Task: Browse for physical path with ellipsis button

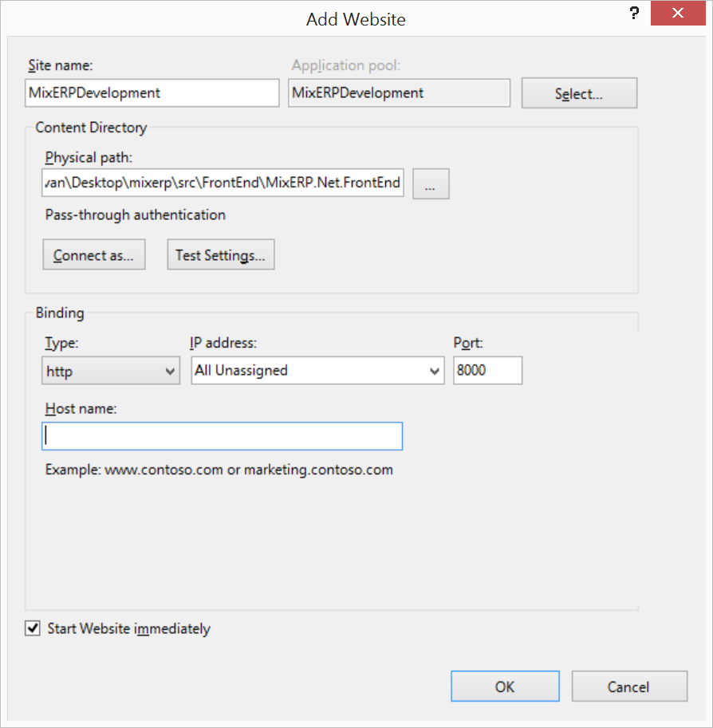Action: [x=431, y=184]
